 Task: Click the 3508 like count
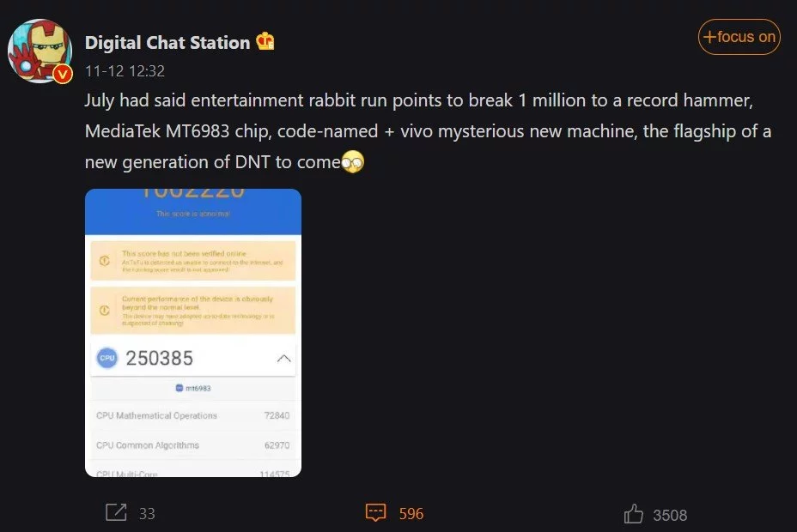[x=670, y=515]
